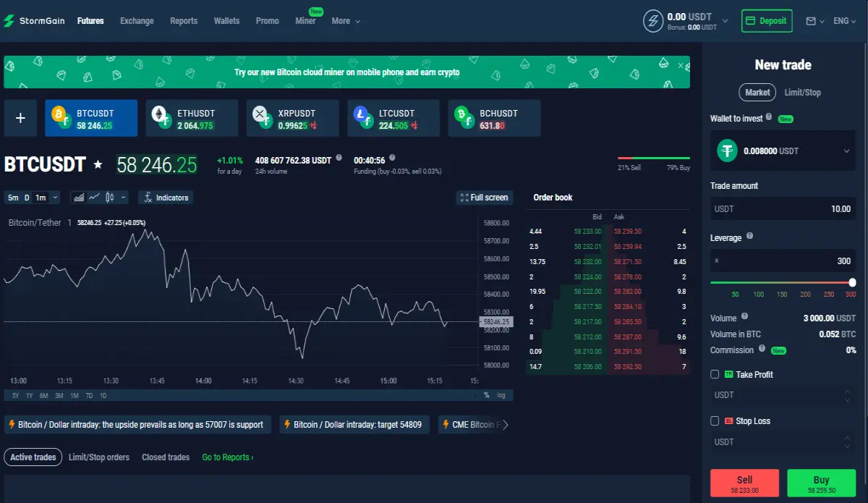Open the Miner menu

(305, 21)
